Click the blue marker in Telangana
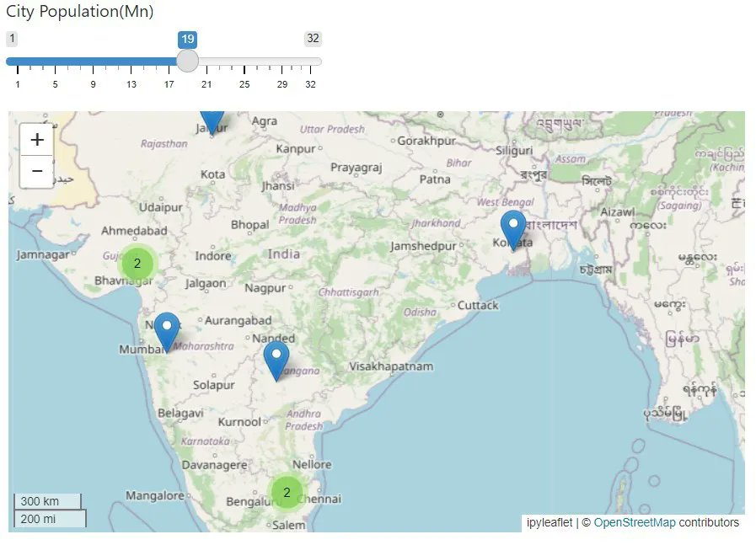This screenshot has width=756, height=545. [276, 361]
